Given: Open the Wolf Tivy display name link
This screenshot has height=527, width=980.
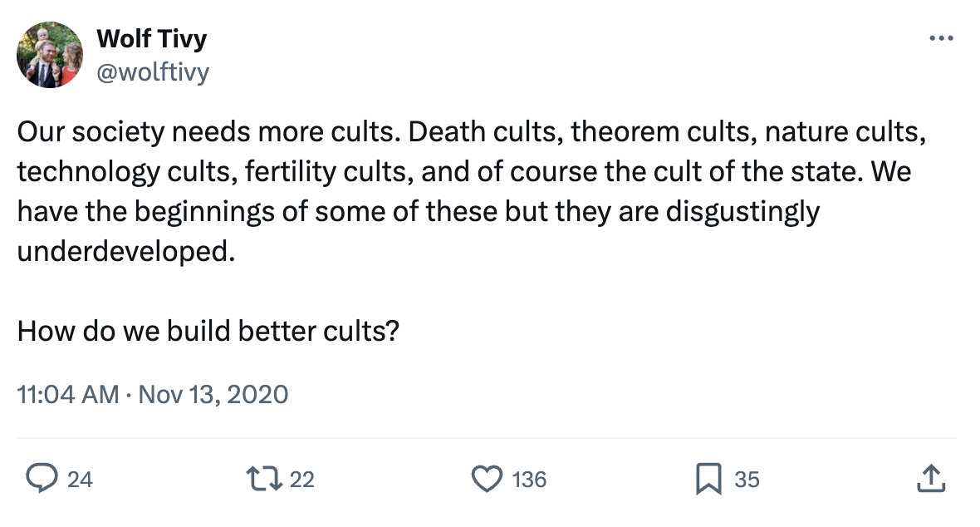Looking at the screenshot, I should pyautogui.click(x=152, y=38).
